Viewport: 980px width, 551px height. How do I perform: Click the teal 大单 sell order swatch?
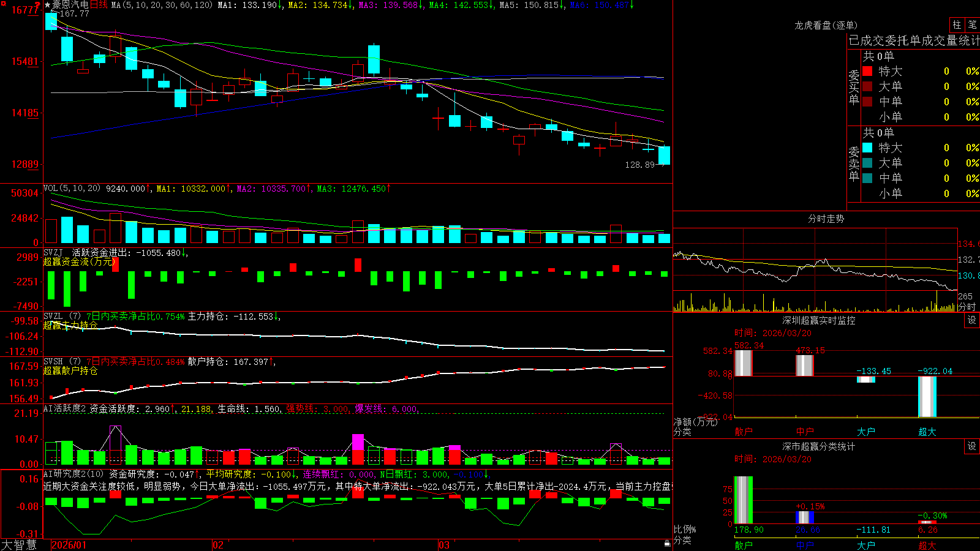coord(867,163)
